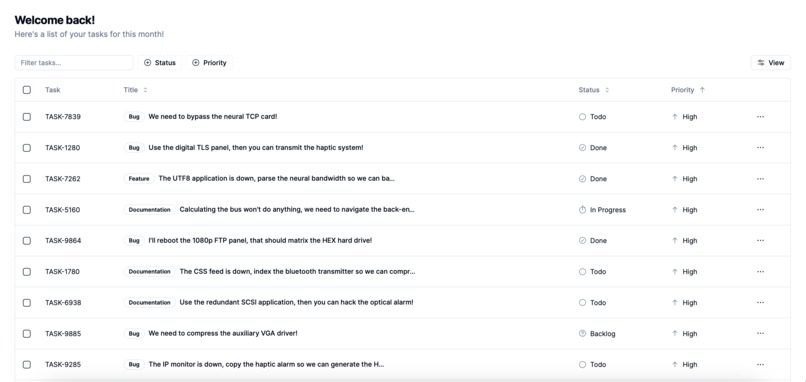Click the 'Backlog' status text
The height and width of the screenshot is (382, 806).
pyautogui.click(x=602, y=334)
